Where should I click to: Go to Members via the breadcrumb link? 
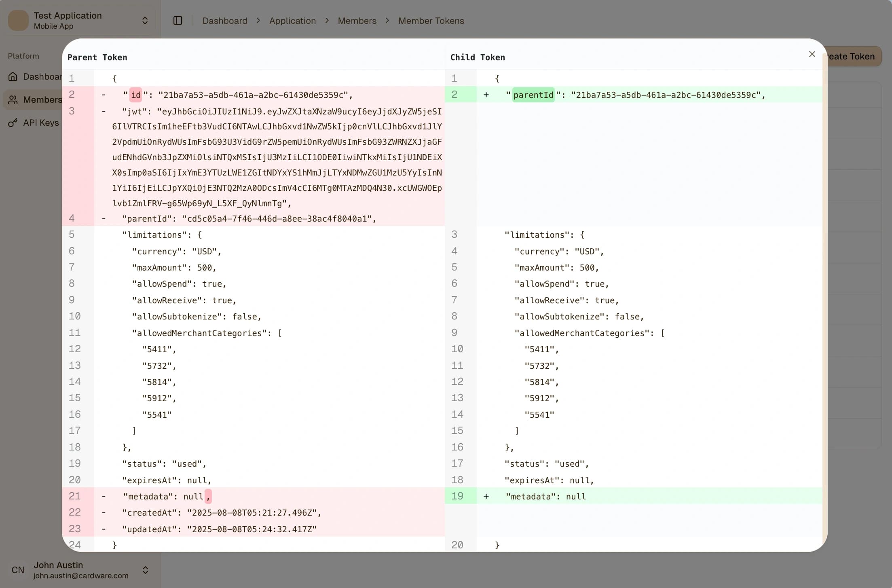[x=357, y=21]
